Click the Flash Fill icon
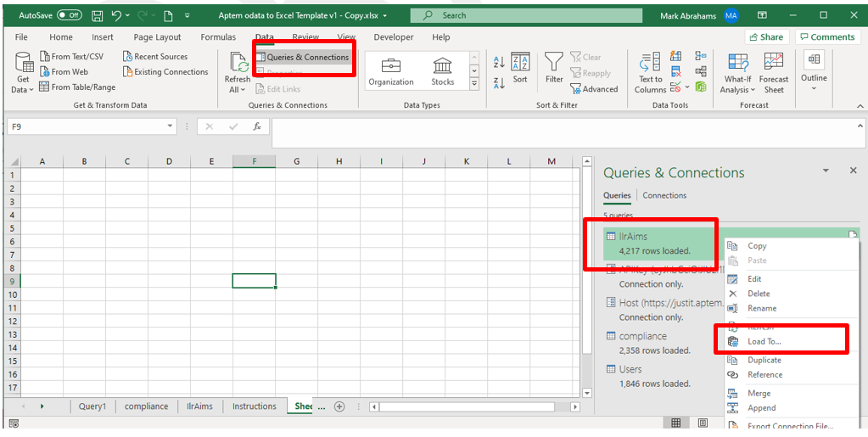The image size is (868, 437). (x=676, y=56)
